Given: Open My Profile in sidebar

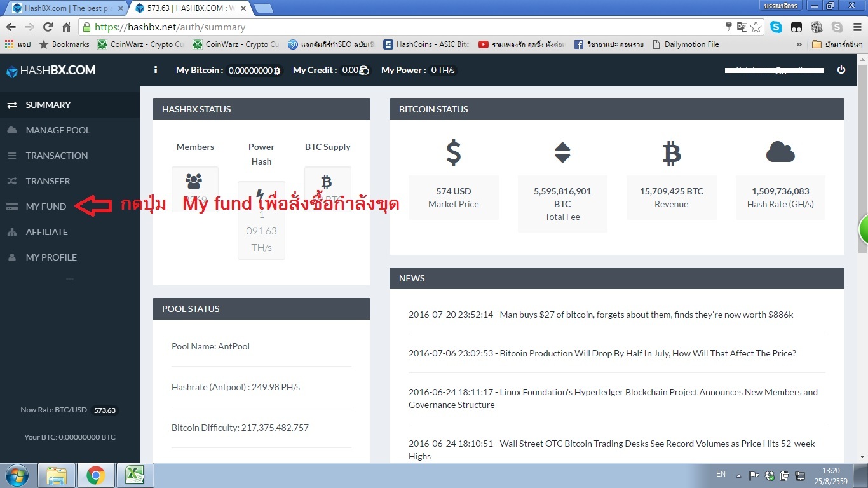Looking at the screenshot, I should (70, 257).
